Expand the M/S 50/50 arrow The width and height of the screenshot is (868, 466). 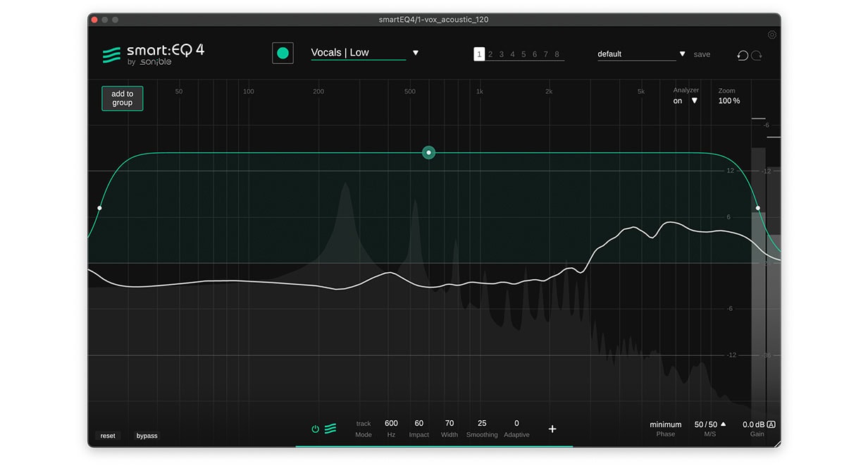[x=723, y=424]
